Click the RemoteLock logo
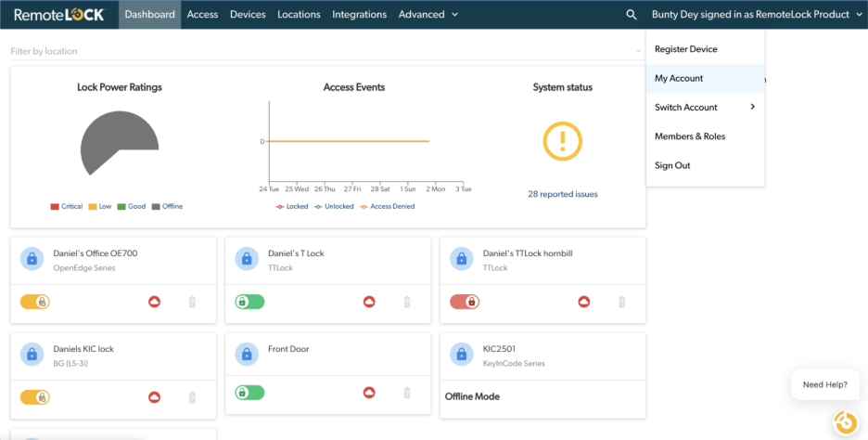 (x=59, y=15)
